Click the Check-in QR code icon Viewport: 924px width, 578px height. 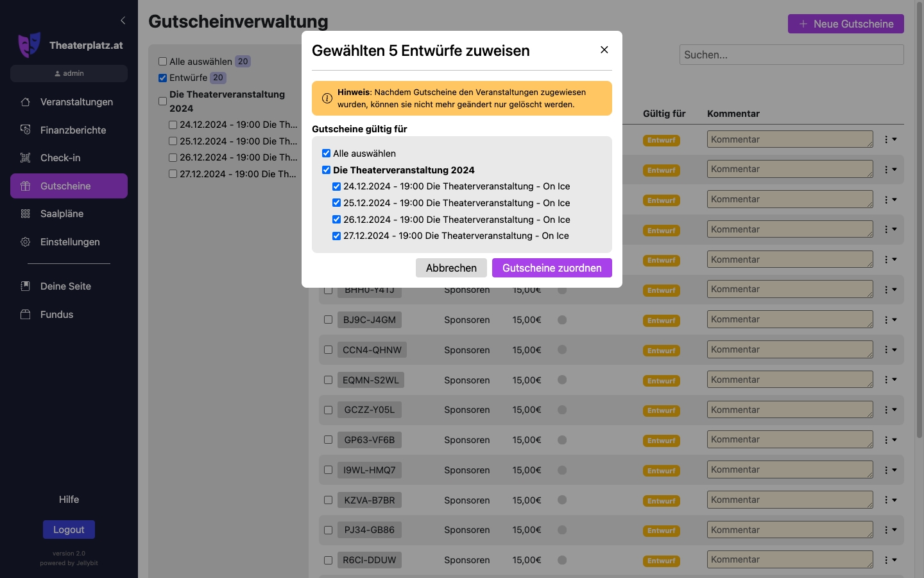coord(26,158)
